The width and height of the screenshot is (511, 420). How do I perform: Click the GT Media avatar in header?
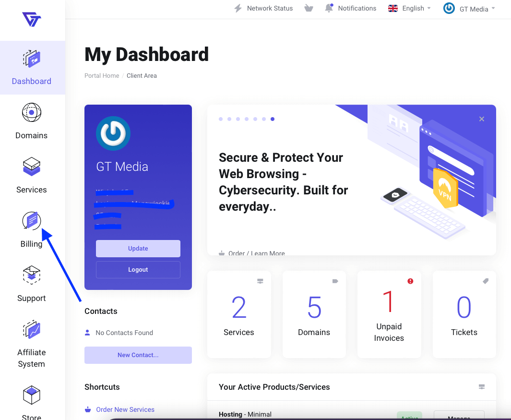pos(449,9)
